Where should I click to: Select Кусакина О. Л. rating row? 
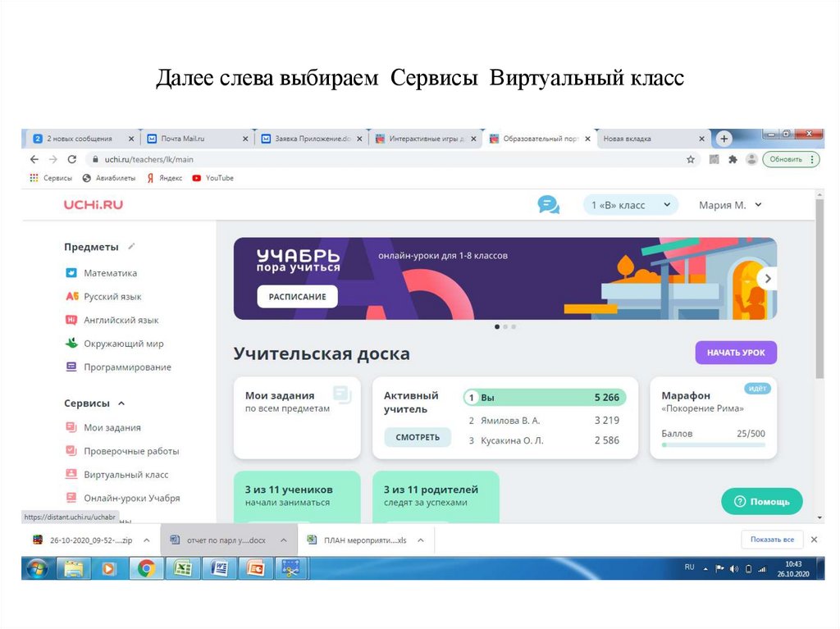coord(545,440)
